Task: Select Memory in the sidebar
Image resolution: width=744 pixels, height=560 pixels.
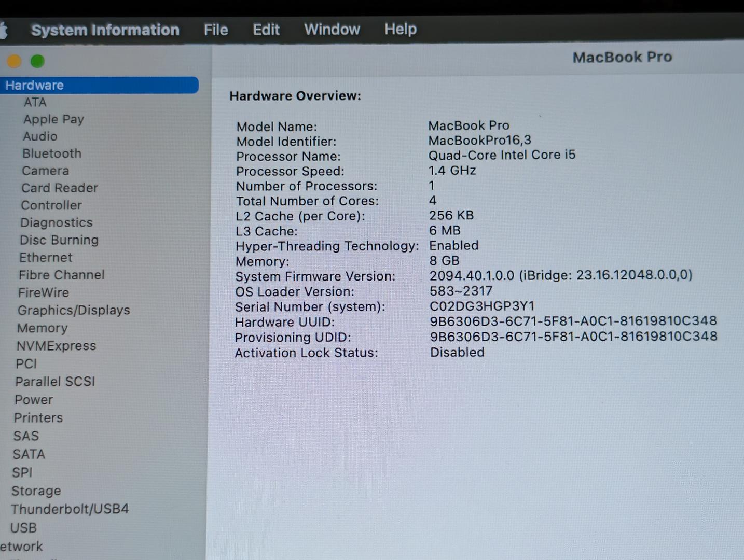Action: click(x=43, y=328)
